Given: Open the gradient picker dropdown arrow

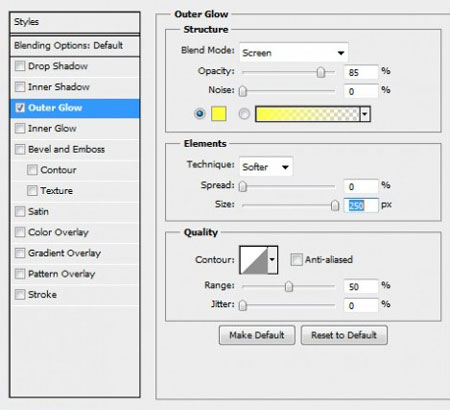Looking at the screenshot, I should (x=365, y=114).
